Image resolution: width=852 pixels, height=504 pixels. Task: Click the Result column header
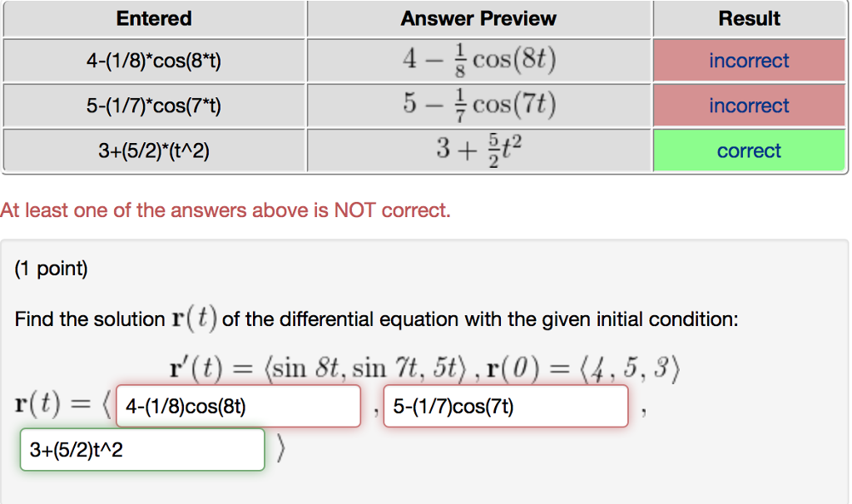coord(748,18)
